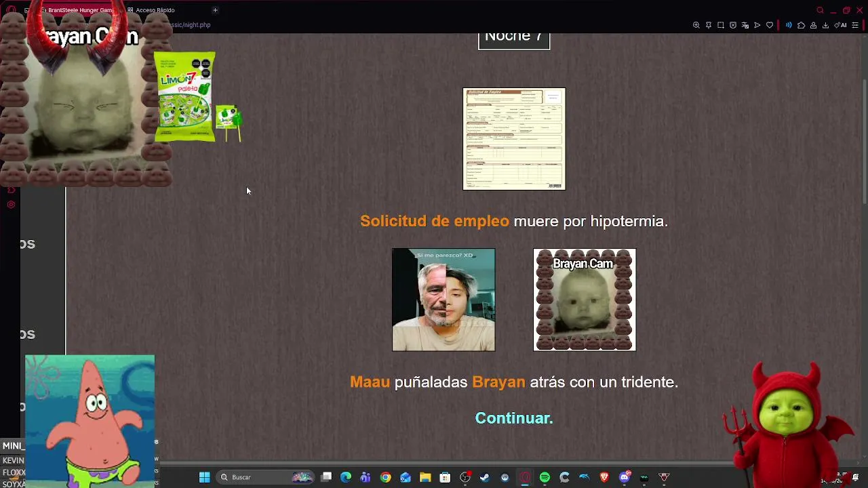868x488 pixels.
Task: Open Microsoft Store from taskbar
Action: 445,477
